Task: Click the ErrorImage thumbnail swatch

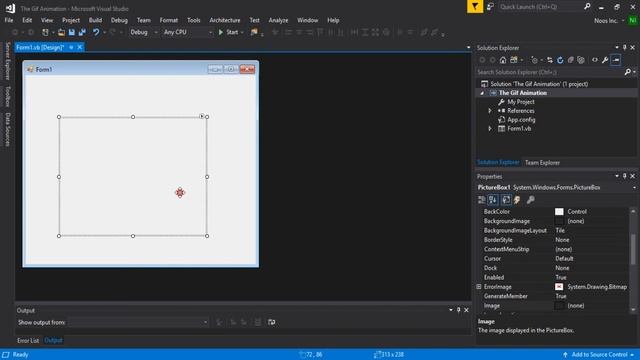Action: [x=559, y=287]
